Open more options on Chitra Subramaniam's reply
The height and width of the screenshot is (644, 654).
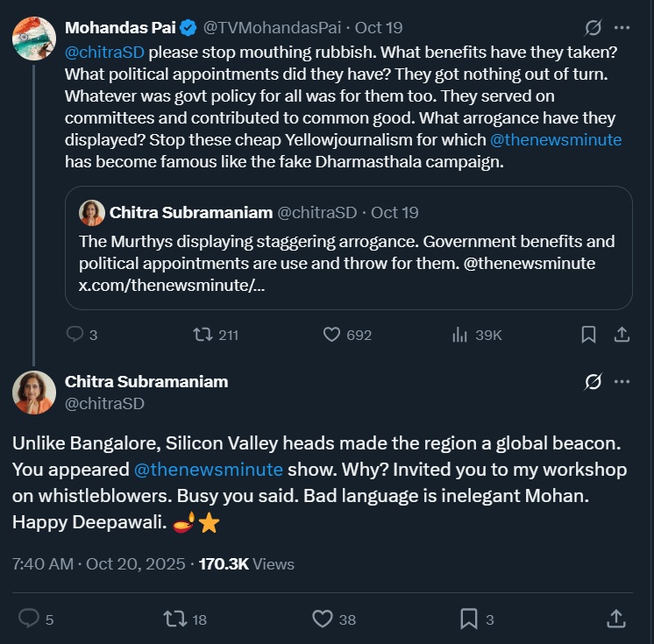[x=622, y=382]
